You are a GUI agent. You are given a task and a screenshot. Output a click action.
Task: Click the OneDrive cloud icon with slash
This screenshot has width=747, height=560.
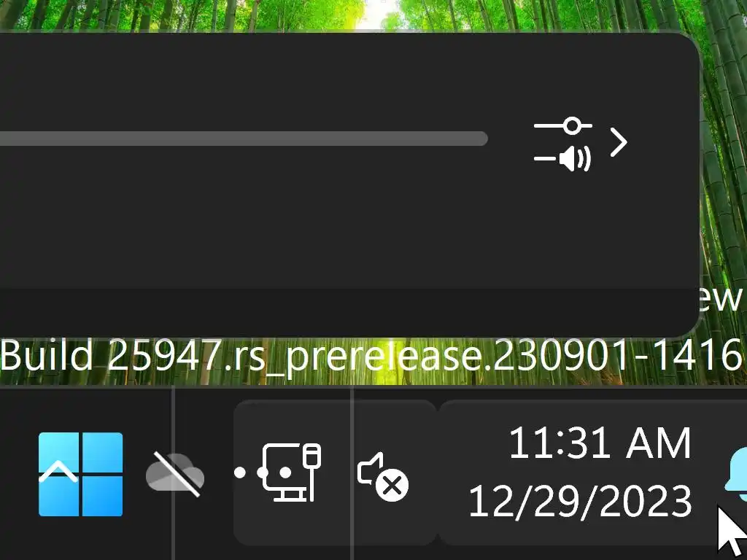pos(175,474)
